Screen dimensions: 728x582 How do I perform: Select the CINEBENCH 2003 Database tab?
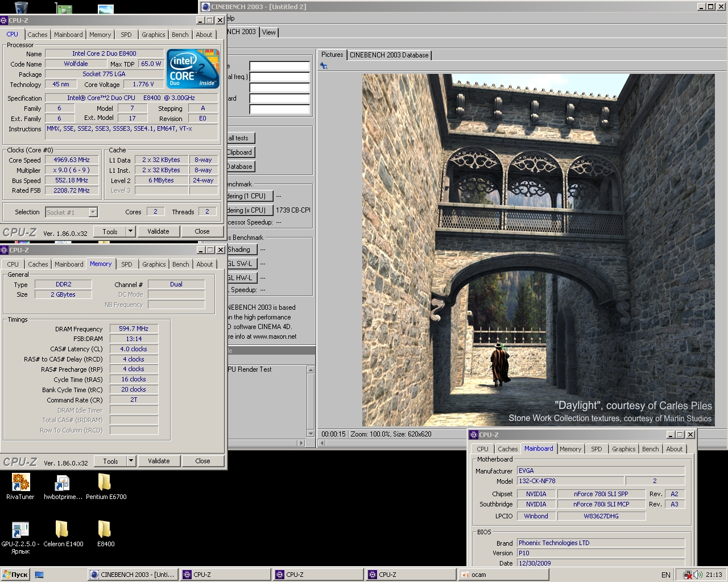click(x=389, y=55)
